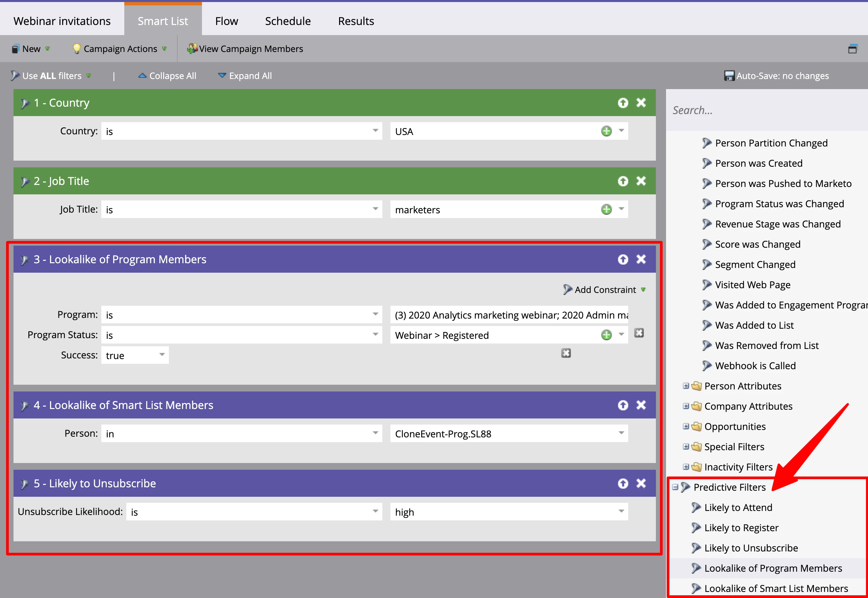The height and width of the screenshot is (598, 868).
Task: Open the Unsubscribe Likelihood high dropdown
Action: 621,512
